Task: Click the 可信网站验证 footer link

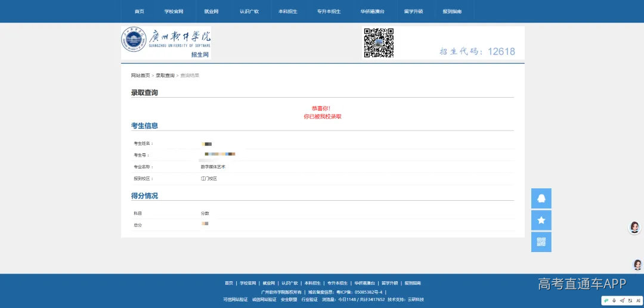Action: tap(236, 300)
